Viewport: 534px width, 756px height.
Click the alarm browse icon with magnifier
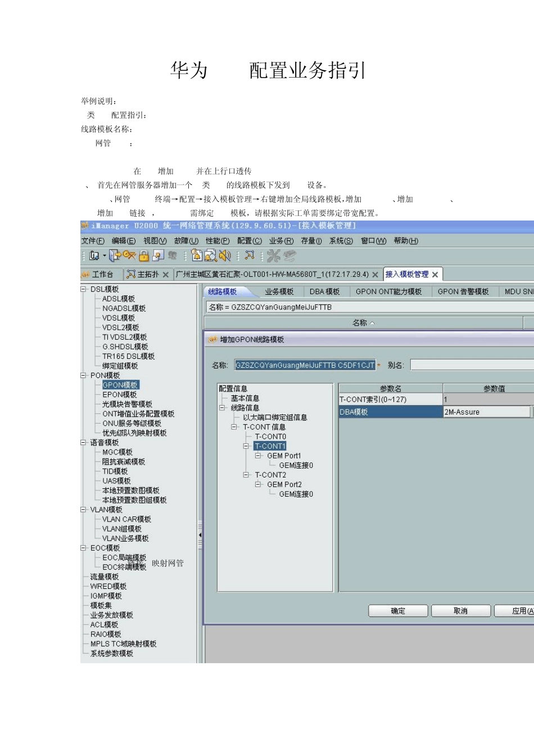[x=211, y=256]
